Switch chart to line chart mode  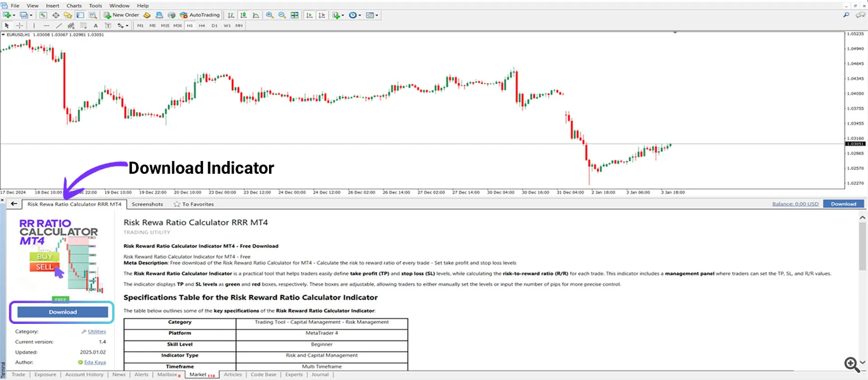[255, 14]
